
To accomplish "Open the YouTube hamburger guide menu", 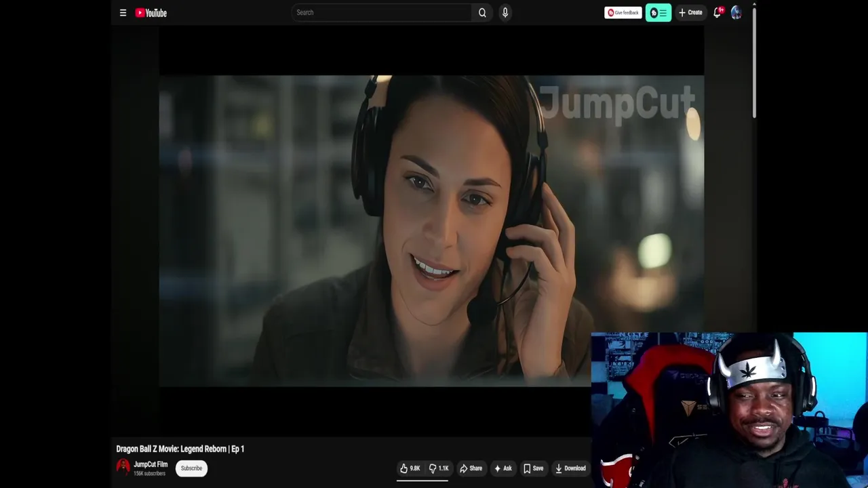I will coord(123,12).
